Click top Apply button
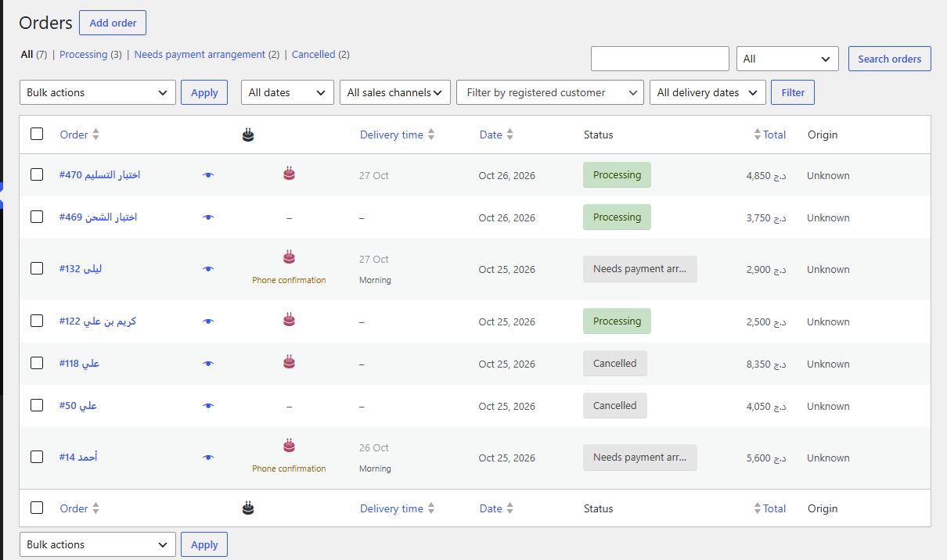Viewport: 947px width, 560px height. point(204,92)
